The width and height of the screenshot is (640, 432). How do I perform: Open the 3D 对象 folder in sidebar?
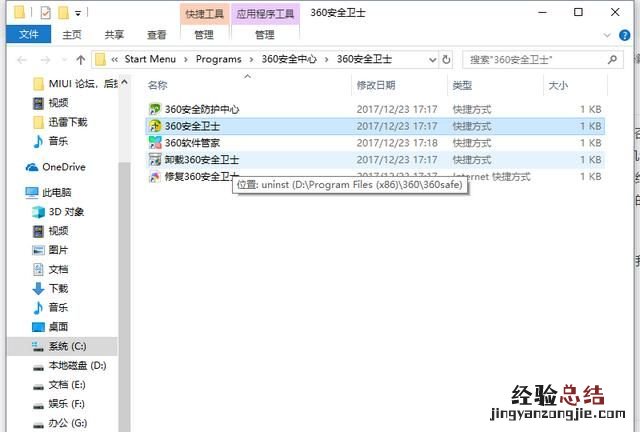point(66,212)
